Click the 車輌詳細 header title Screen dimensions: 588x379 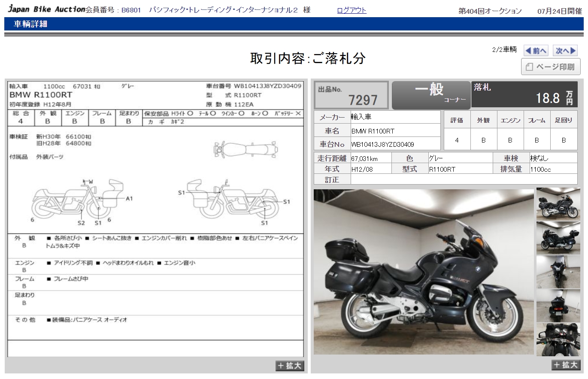(x=30, y=24)
